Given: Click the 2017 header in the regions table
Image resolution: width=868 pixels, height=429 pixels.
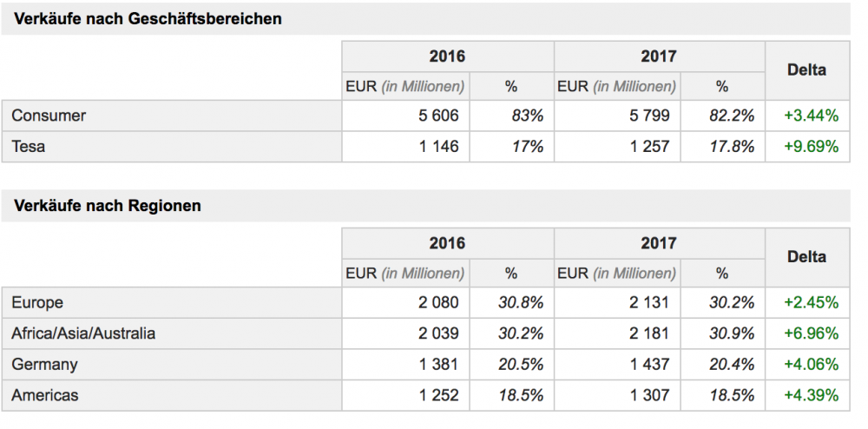Looking at the screenshot, I should [659, 243].
